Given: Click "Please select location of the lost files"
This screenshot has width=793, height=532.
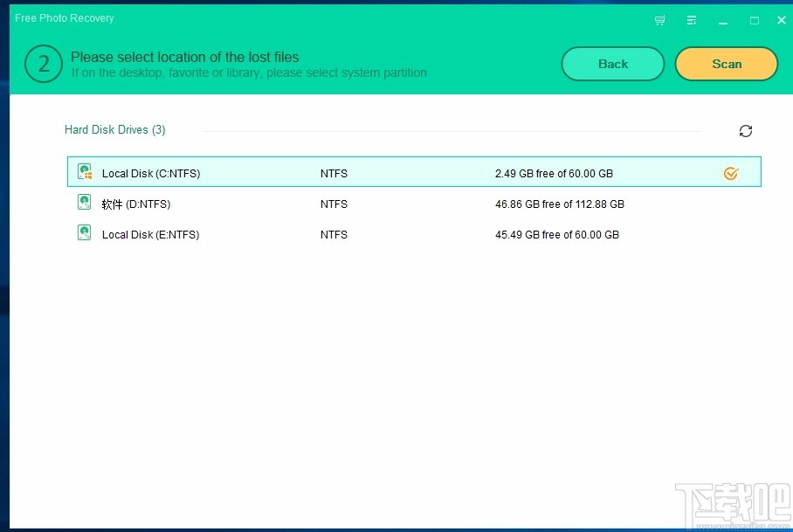Looking at the screenshot, I should pos(184,57).
